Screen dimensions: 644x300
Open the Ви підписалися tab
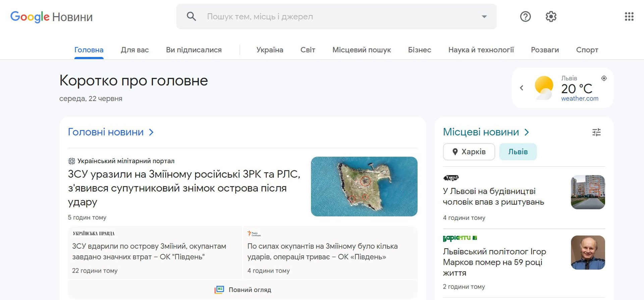(x=194, y=50)
